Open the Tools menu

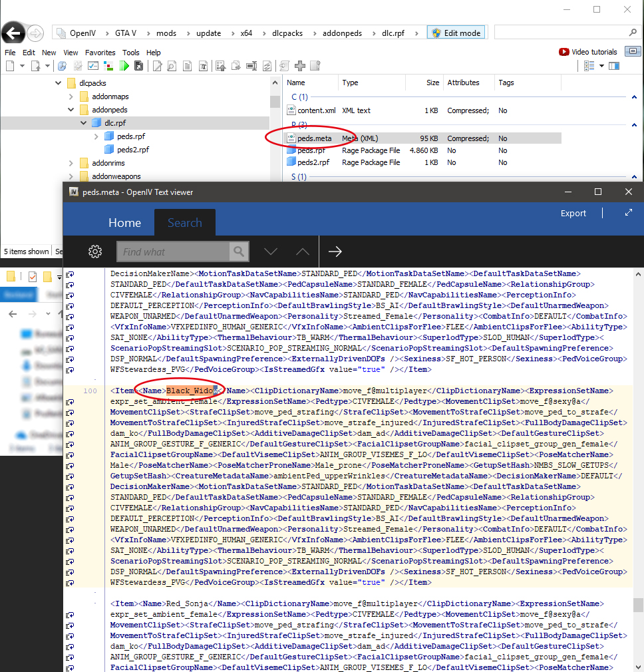130,53
